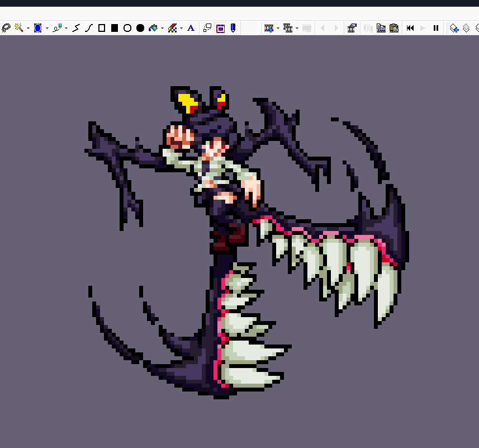
Task: Expand the add frame dropdown arrow
Action: (x=278, y=29)
